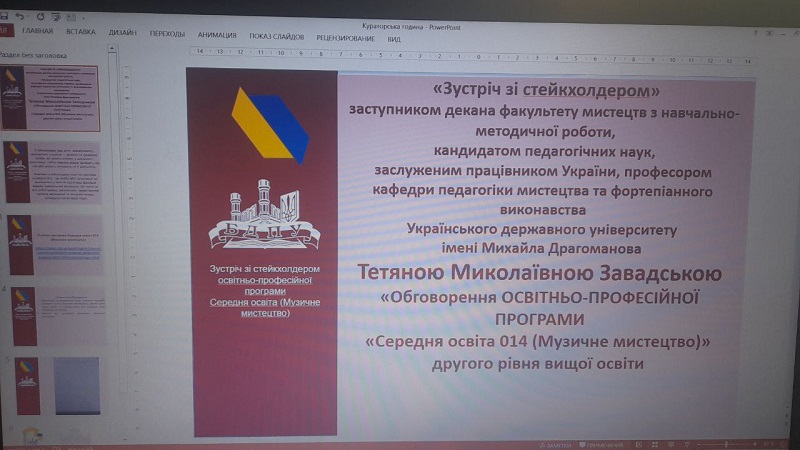Click the zoom slider handle
Screen dimensions: 800x450
point(727,445)
